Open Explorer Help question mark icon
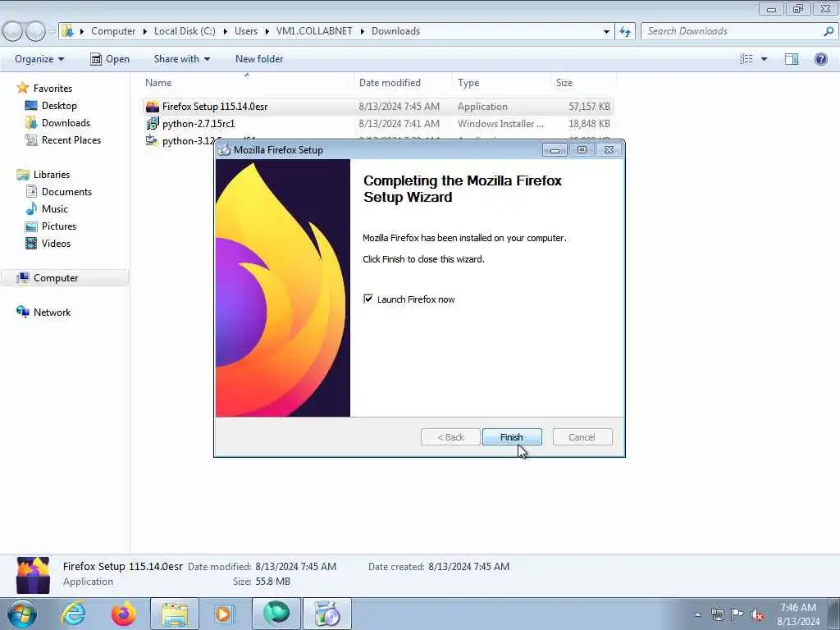The image size is (840, 630). coord(820,59)
